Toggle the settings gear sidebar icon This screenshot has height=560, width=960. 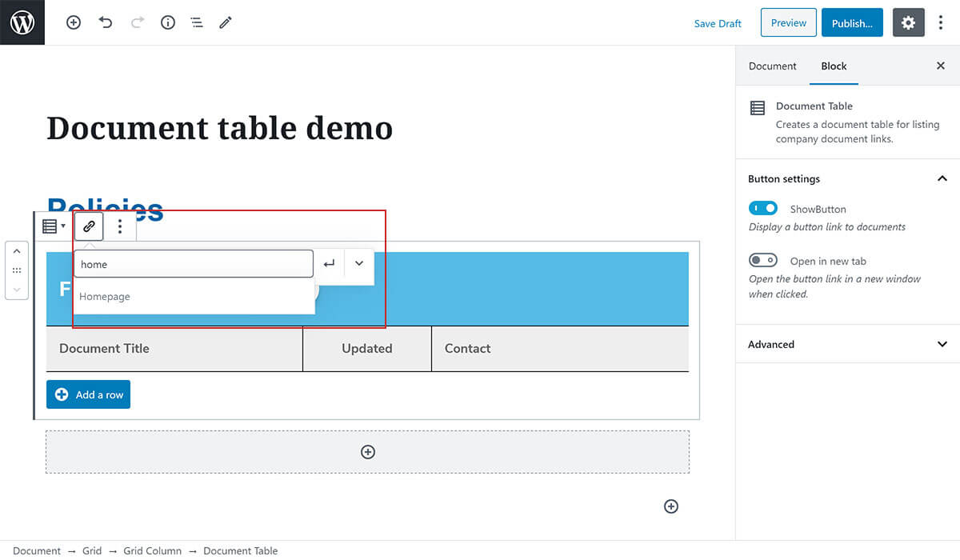coord(908,23)
